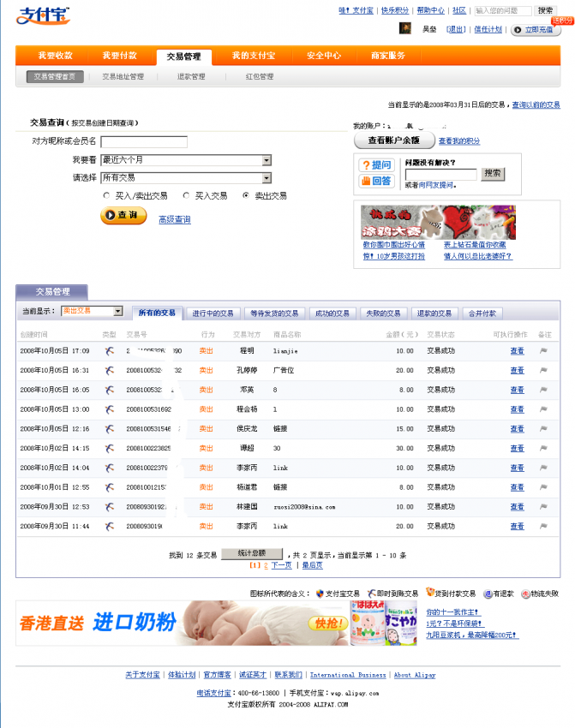Click the 提问 question icon button
The image size is (575, 728).
click(376, 164)
